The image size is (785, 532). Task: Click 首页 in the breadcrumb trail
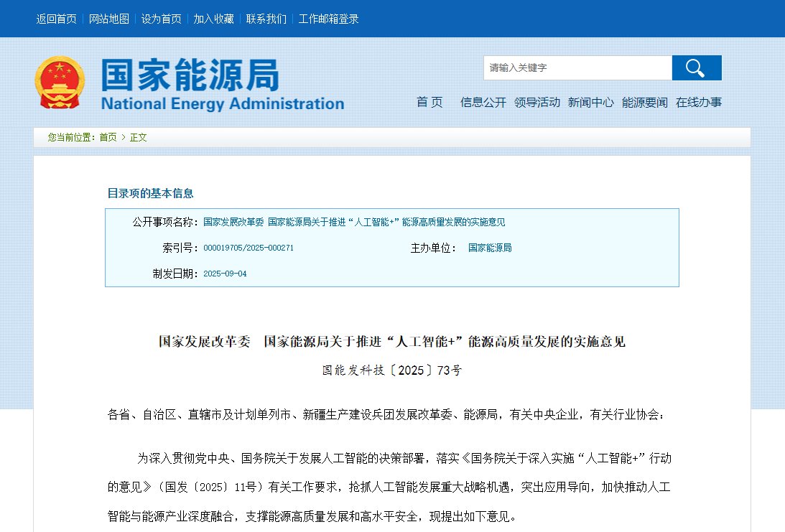click(x=107, y=137)
